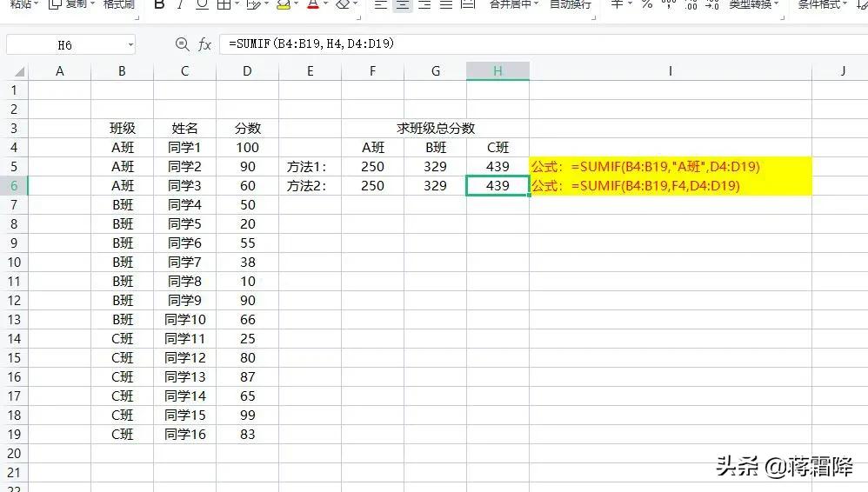This screenshot has width=868, height=492.
Task: Apply bold formatting with the B icon
Action: (159, 5)
